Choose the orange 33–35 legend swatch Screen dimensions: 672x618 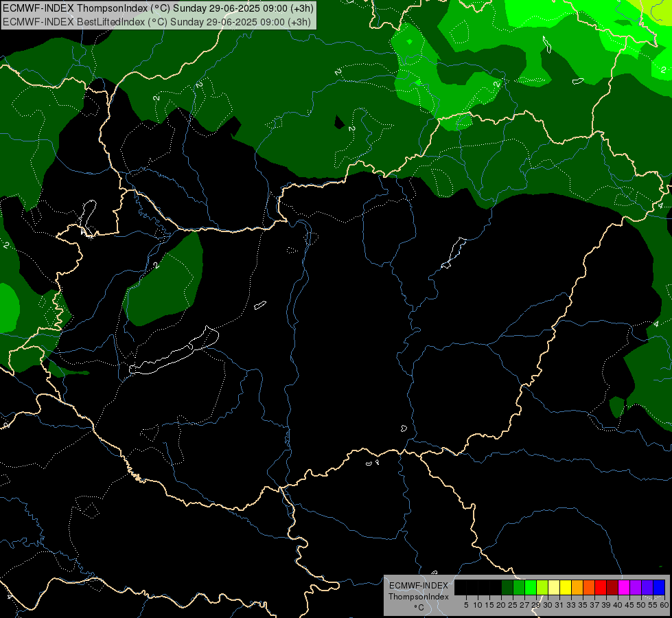[x=577, y=587]
